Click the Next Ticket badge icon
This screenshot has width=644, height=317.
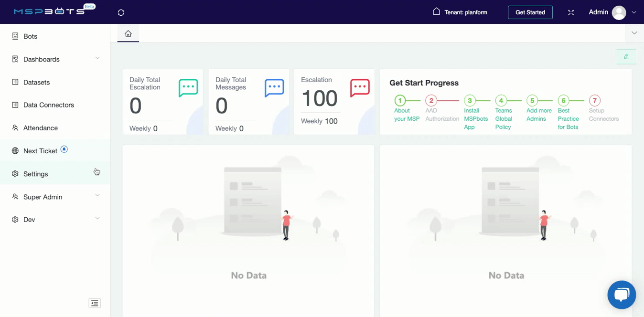pyautogui.click(x=64, y=149)
